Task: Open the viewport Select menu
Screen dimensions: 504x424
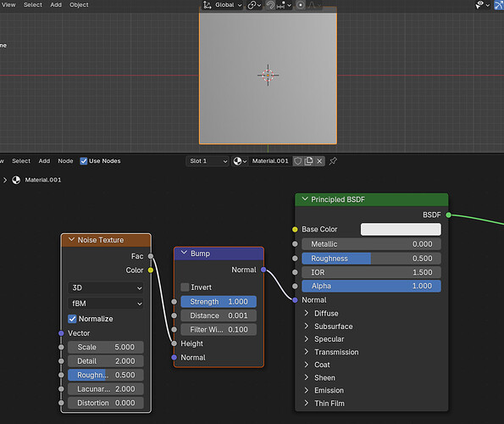Action: 33,5
